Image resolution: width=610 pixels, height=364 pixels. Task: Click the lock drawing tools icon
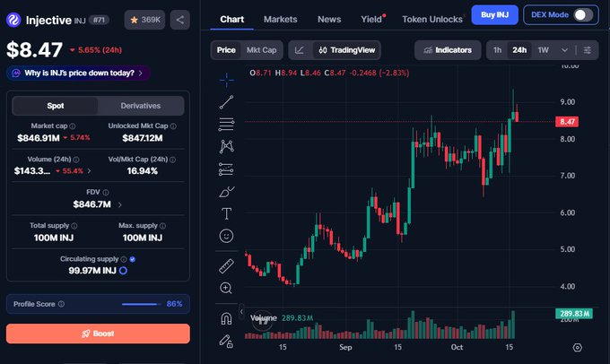tap(226, 341)
